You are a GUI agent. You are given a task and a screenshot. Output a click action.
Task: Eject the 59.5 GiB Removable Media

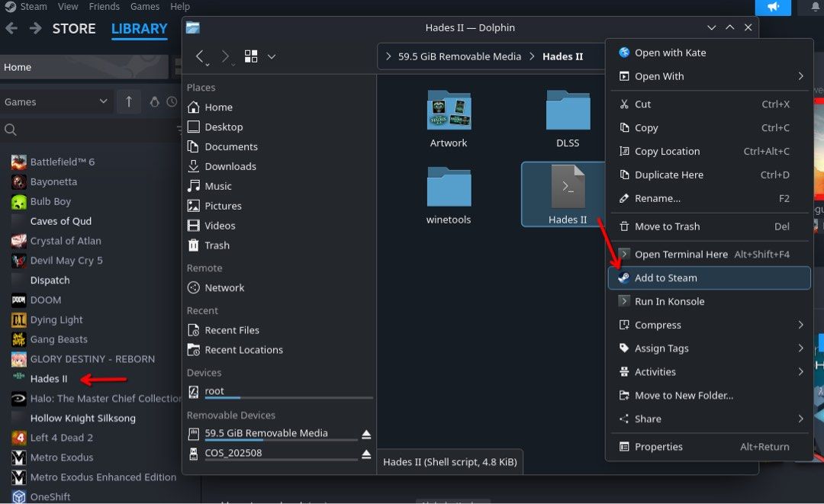[x=366, y=434]
